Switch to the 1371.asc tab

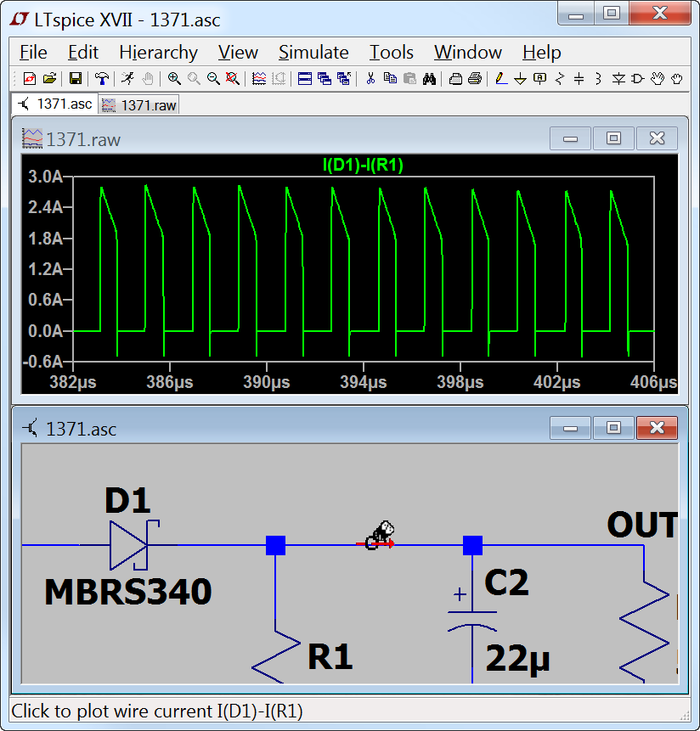point(55,104)
